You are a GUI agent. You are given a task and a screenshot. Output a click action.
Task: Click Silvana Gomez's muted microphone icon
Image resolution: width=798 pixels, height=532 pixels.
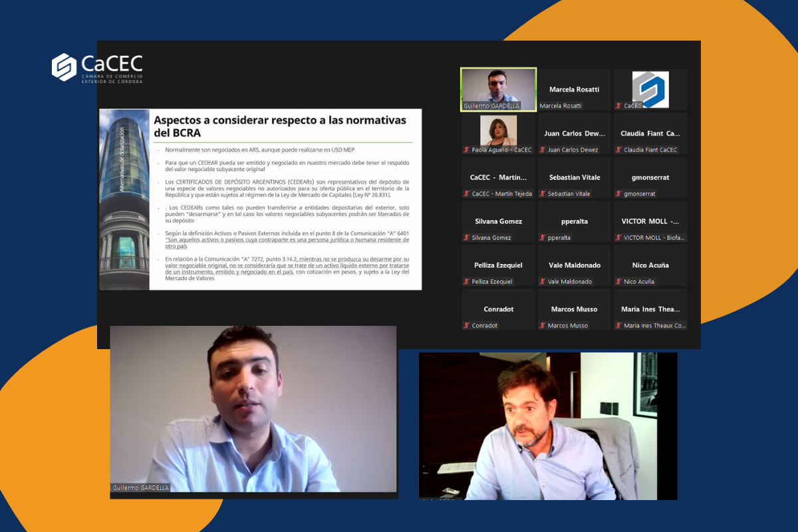pos(467,237)
